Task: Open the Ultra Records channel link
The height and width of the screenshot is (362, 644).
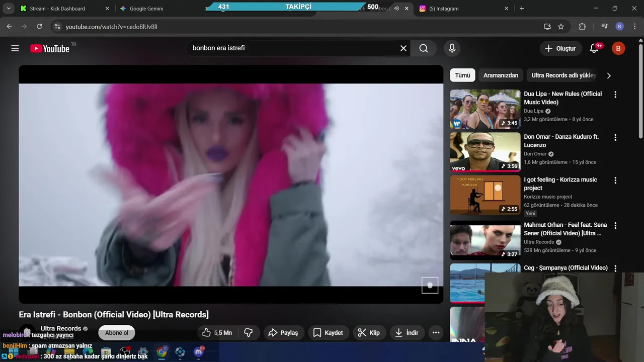Action: [61, 328]
